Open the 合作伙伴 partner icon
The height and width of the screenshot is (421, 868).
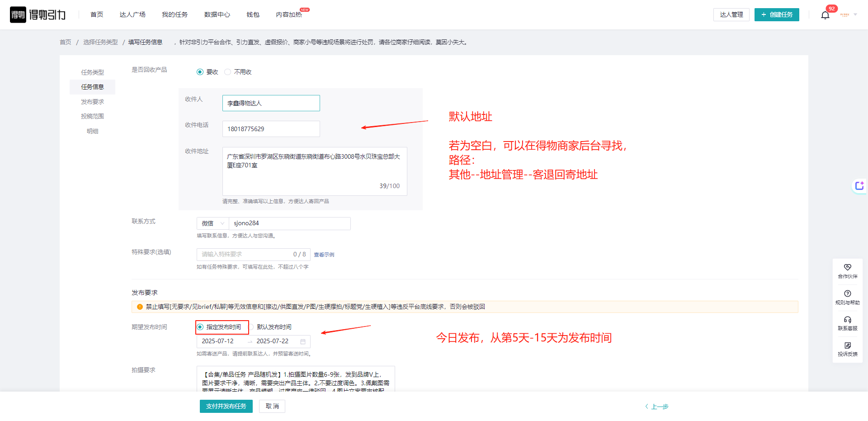coord(847,268)
